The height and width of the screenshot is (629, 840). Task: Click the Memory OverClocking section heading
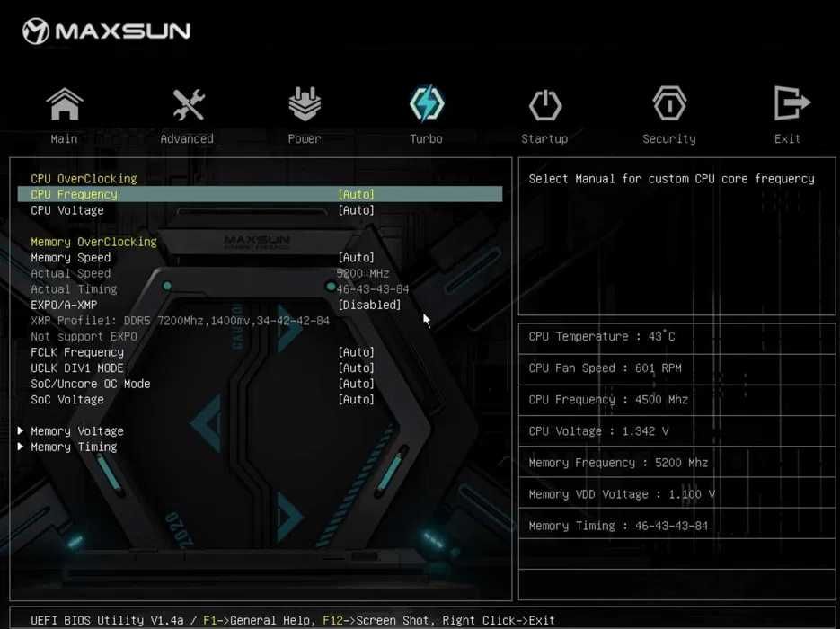click(x=93, y=242)
